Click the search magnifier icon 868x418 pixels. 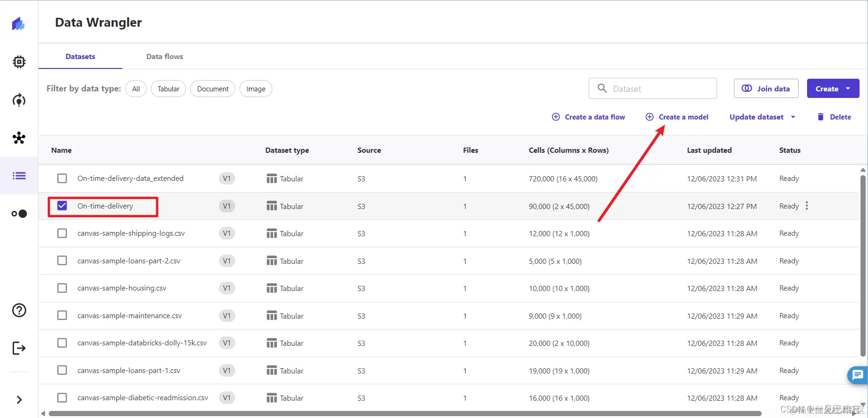pyautogui.click(x=602, y=88)
